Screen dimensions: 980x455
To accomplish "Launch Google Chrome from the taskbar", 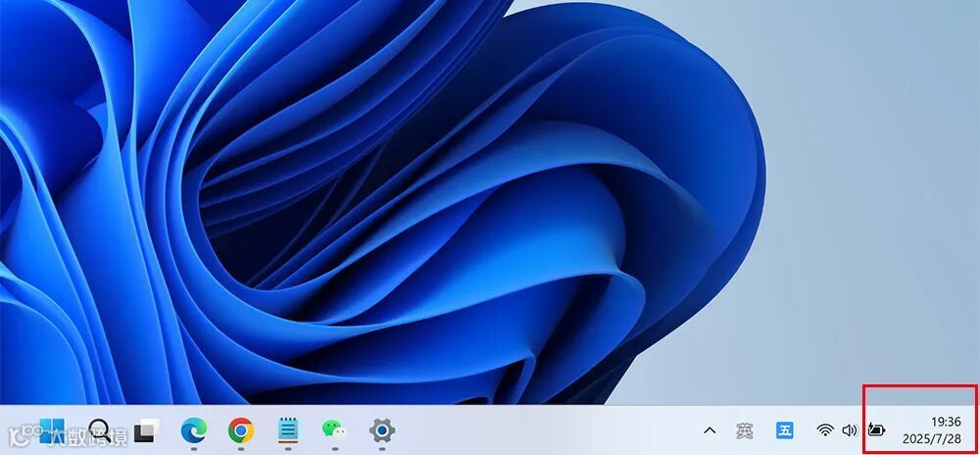I will (x=241, y=430).
